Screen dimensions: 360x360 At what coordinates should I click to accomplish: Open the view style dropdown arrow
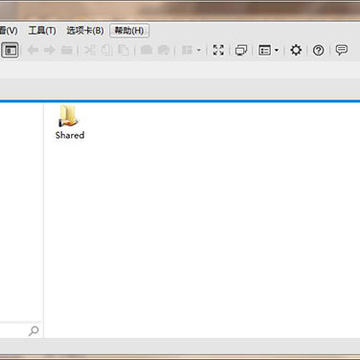click(276, 51)
